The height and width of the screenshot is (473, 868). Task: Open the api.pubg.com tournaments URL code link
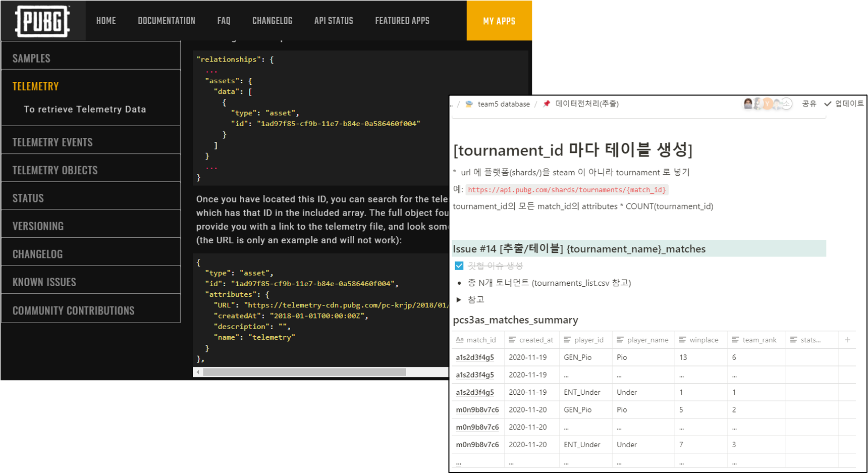point(567,190)
